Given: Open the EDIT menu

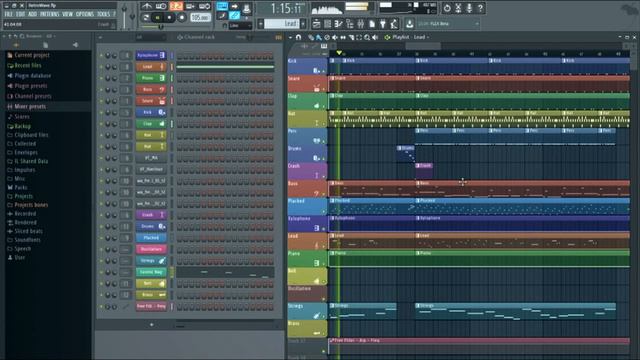Looking at the screenshot, I should 20,14.
